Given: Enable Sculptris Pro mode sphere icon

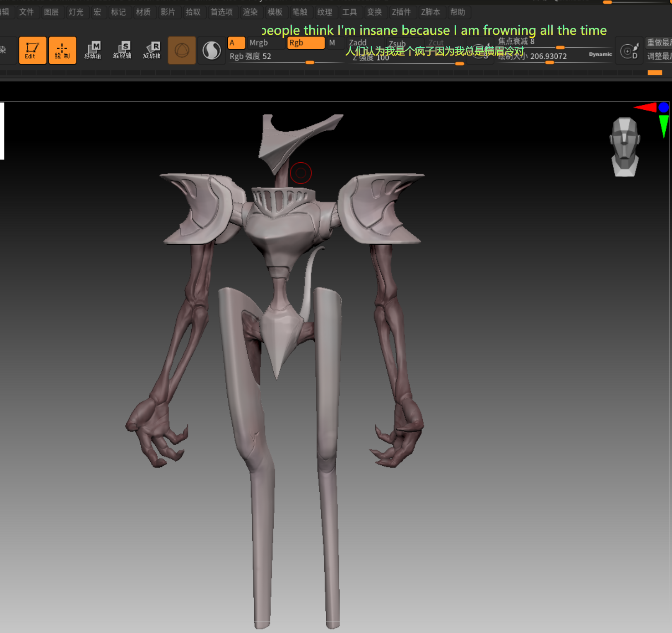Looking at the screenshot, I should click(212, 50).
